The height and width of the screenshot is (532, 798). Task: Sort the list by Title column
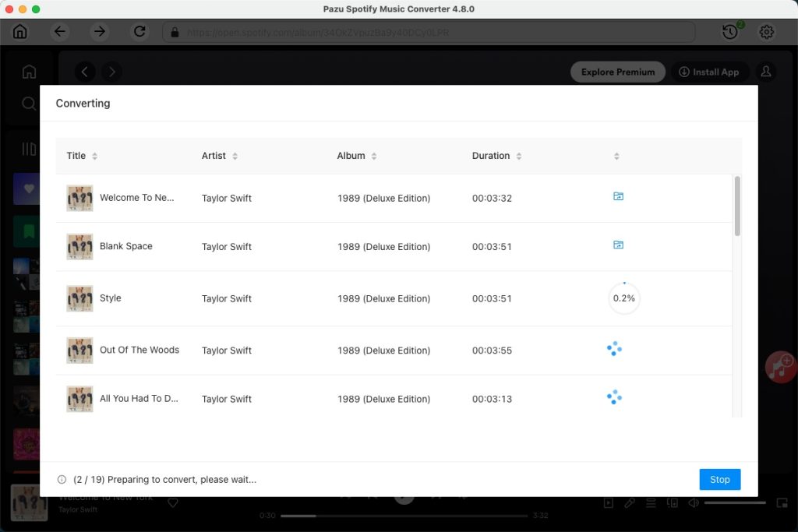tap(94, 156)
